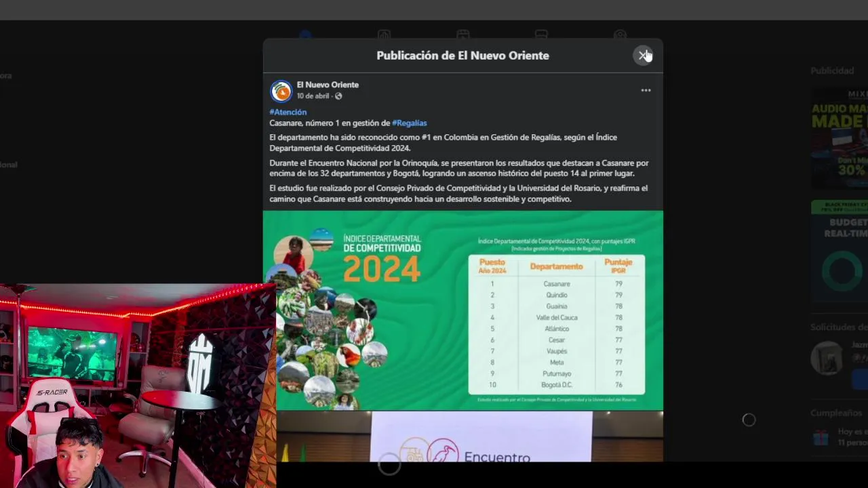Open the Encuentro event photo
This screenshot has height=488, width=868.
coord(470,436)
